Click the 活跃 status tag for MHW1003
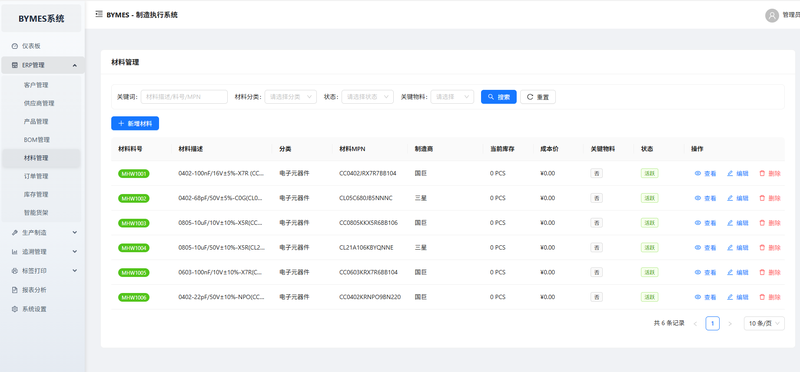This screenshot has height=372, width=800. click(649, 223)
